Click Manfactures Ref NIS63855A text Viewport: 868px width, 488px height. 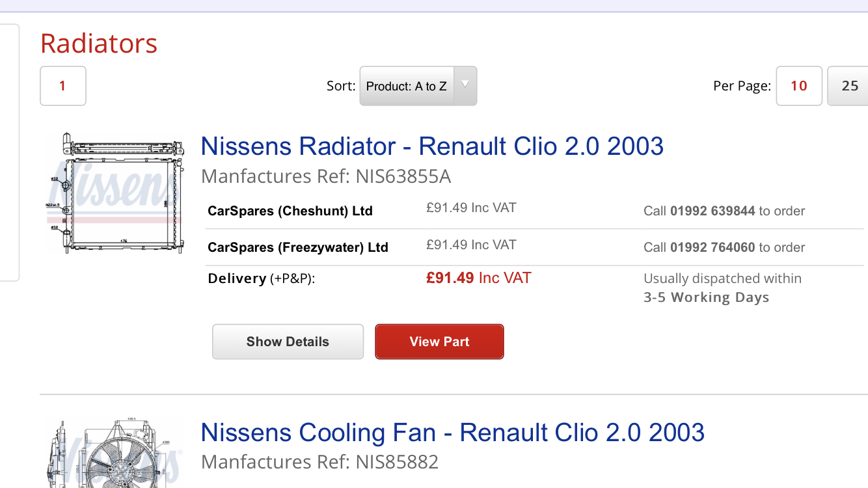pos(326,176)
